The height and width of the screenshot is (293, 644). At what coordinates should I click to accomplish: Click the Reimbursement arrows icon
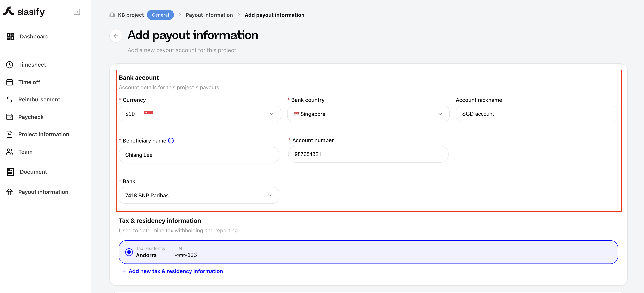10,100
